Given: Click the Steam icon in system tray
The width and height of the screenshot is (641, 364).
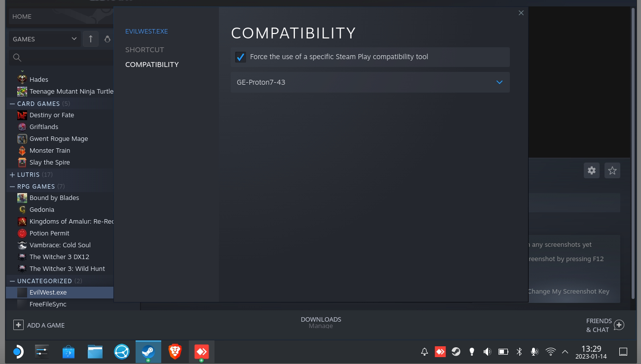Looking at the screenshot, I should pyautogui.click(x=456, y=352).
